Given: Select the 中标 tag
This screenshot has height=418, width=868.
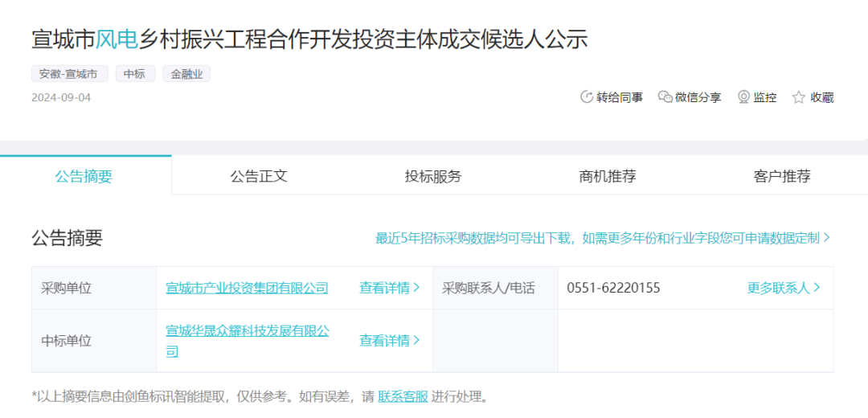Looking at the screenshot, I should pos(135,74).
